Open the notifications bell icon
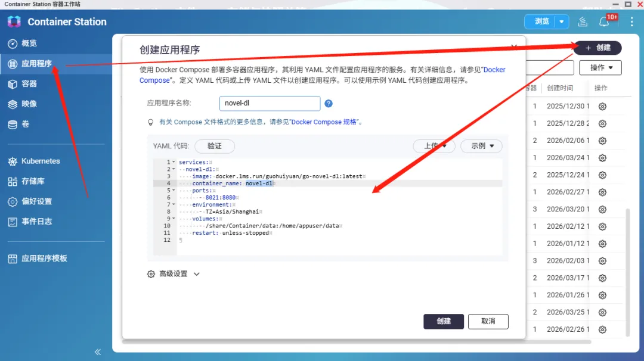 click(x=603, y=21)
